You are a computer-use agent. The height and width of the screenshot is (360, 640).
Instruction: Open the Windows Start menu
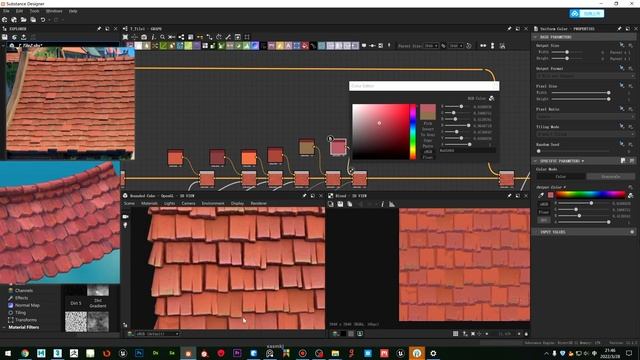tap(8, 353)
